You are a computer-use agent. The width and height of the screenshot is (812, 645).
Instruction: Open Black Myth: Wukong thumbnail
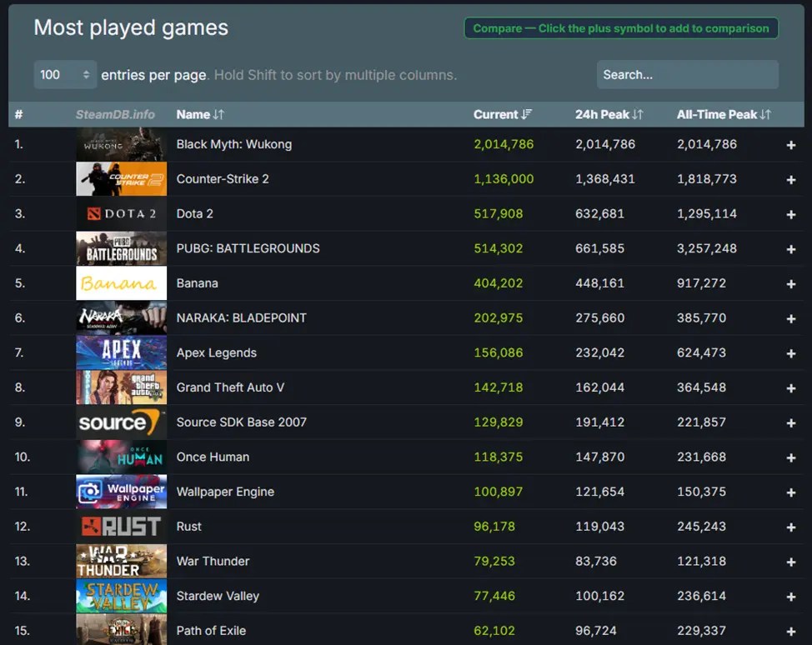[121, 144]
